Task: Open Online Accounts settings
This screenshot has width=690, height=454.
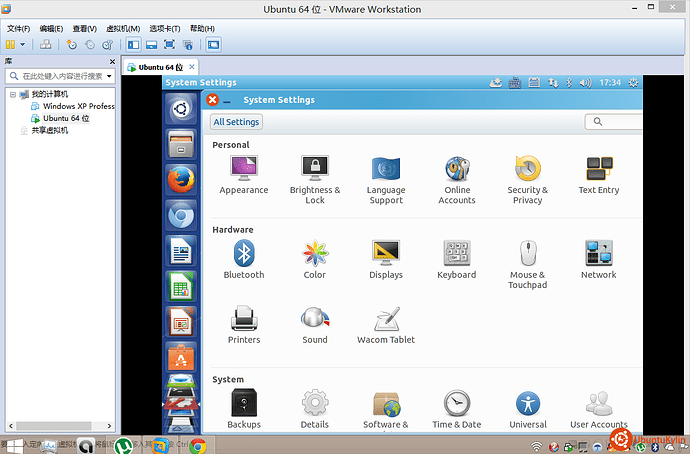Action: 457,179
